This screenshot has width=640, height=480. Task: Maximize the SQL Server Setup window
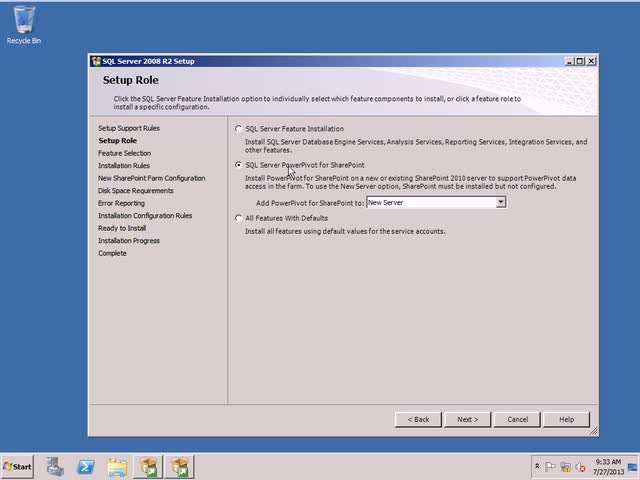[580, 61]
